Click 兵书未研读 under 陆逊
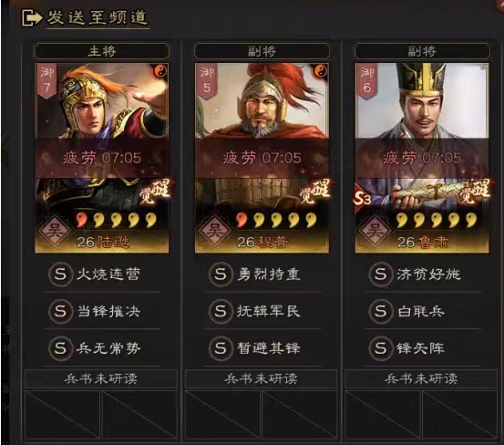Viewport: 504px width, 445px height. pyautogui.click(x=101, y=378)
